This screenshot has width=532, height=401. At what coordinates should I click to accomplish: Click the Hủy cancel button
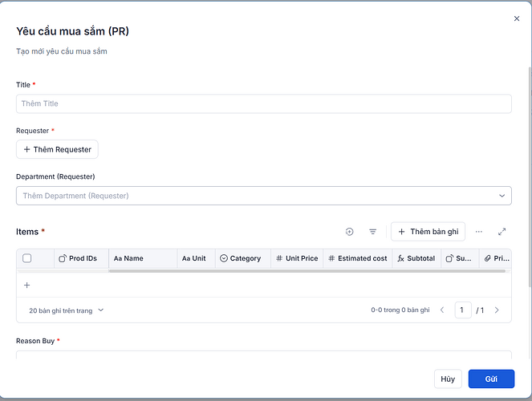448,379
